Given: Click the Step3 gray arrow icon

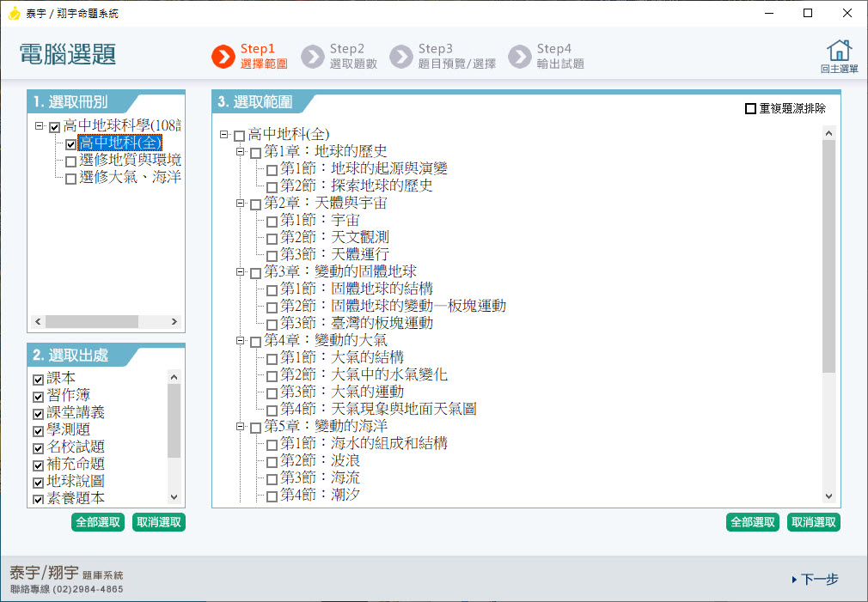Looking at the screenshot, I should pos(401,57).
